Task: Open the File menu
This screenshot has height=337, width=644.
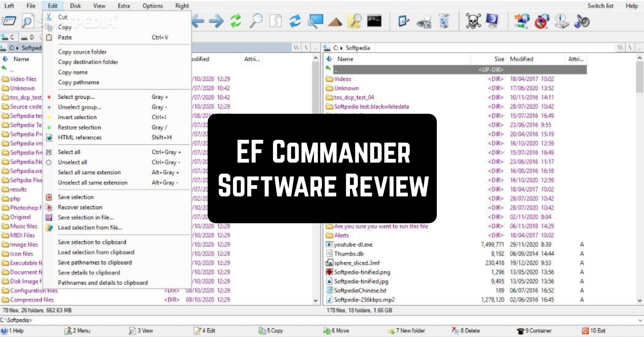Action: click(31, 6)
